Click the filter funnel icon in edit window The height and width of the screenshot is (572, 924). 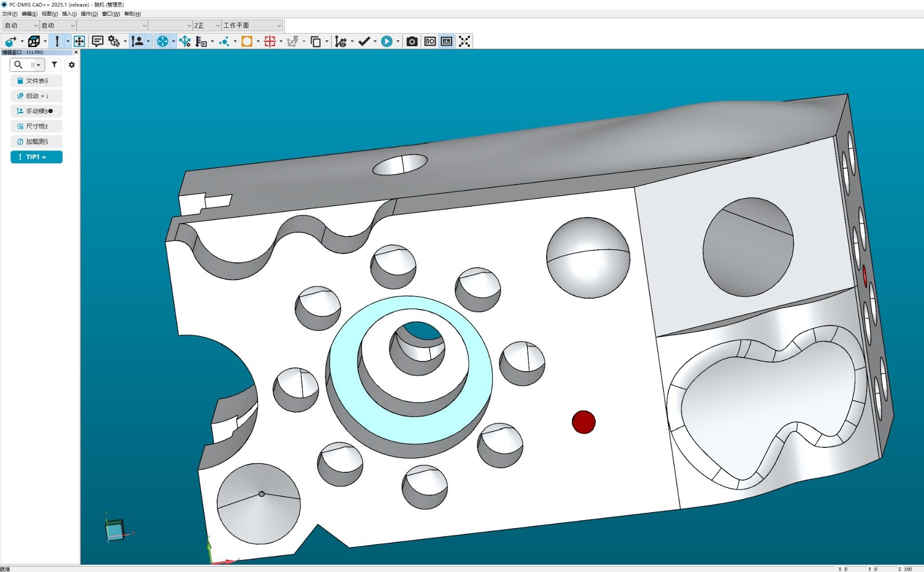click(54, 65)
